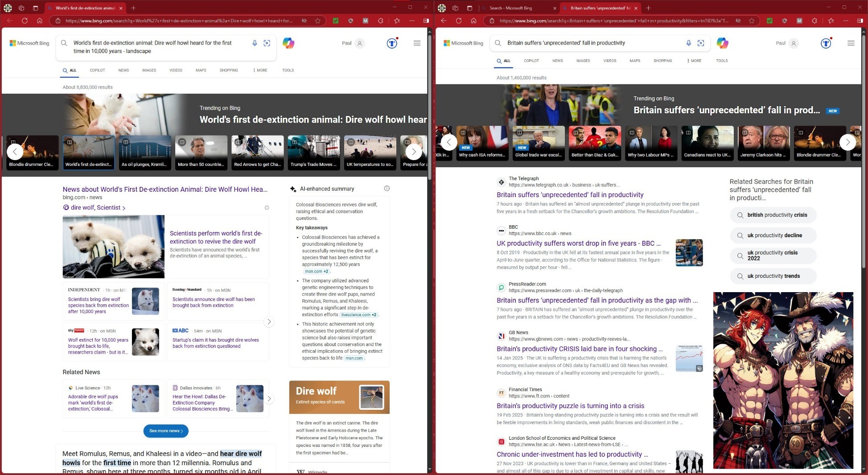The height and width of the screenshot is (475, 868).
Task: Click Home button in dire wolf browser window
Action: [x=40, y=21]
